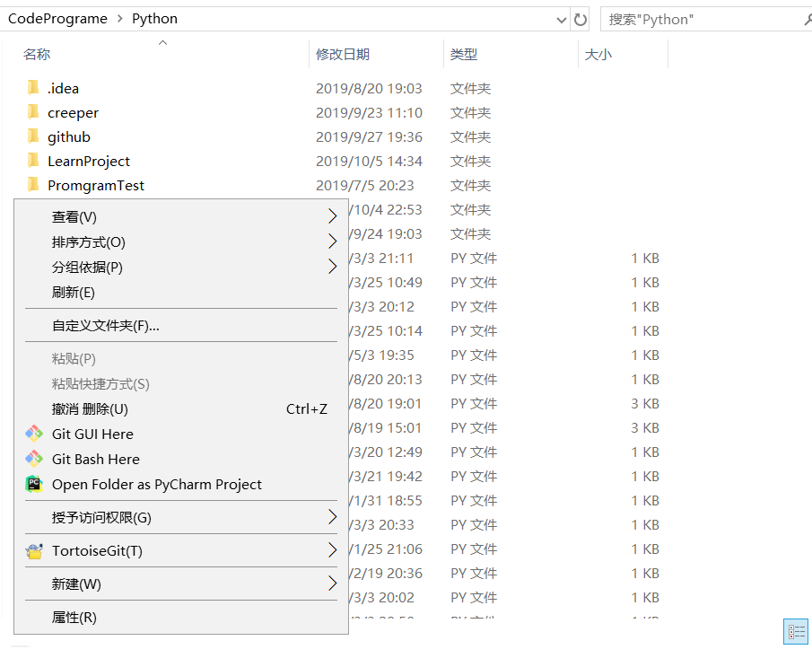Switch to details view icon at bottom right
812x667 pixels.
[x=796, y=631]
